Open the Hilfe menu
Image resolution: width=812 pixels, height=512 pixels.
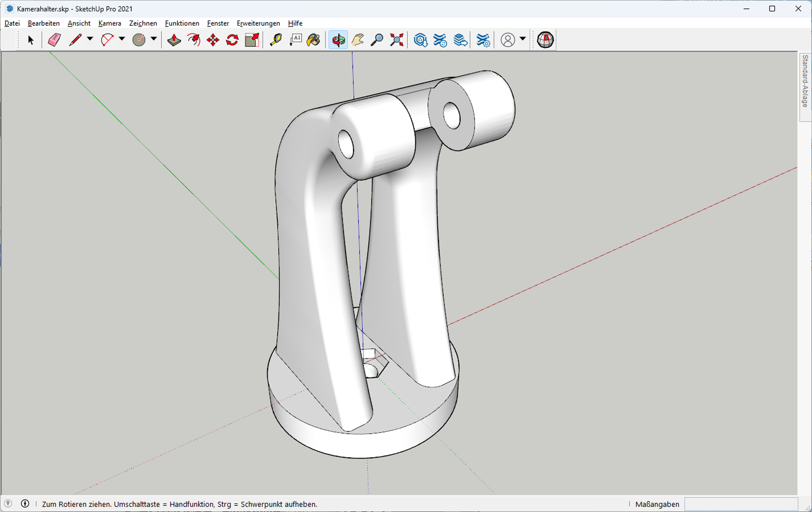(x=295, y=23)
